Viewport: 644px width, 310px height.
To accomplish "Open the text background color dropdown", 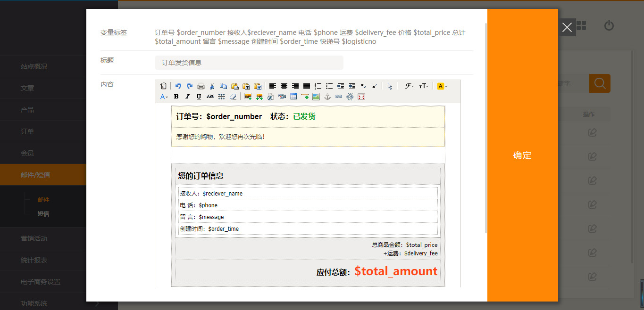I will (442, 86).
